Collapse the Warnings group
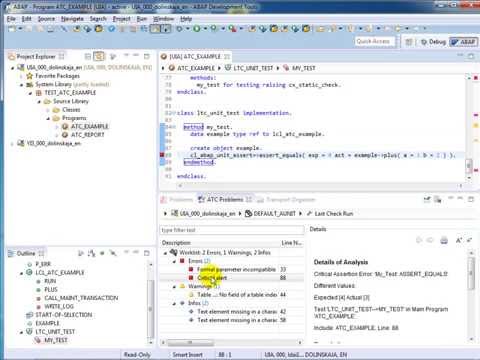Screen dimensions: 480x360 174,287
